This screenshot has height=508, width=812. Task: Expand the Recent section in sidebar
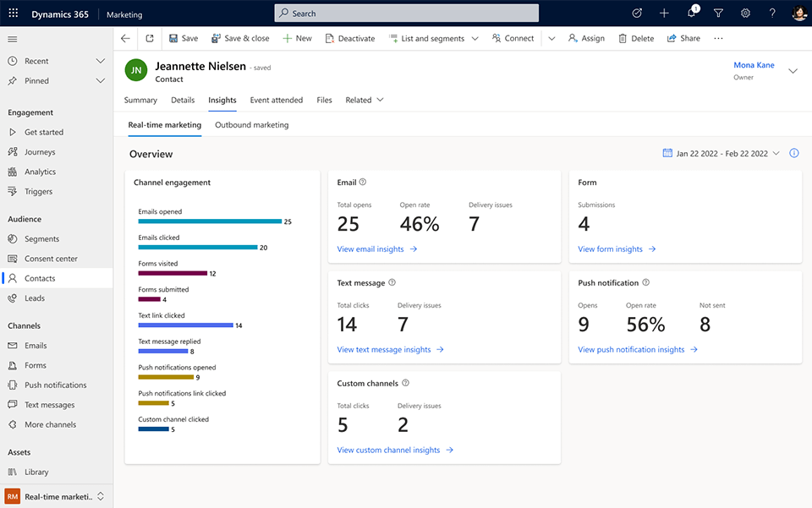[100, 62]
